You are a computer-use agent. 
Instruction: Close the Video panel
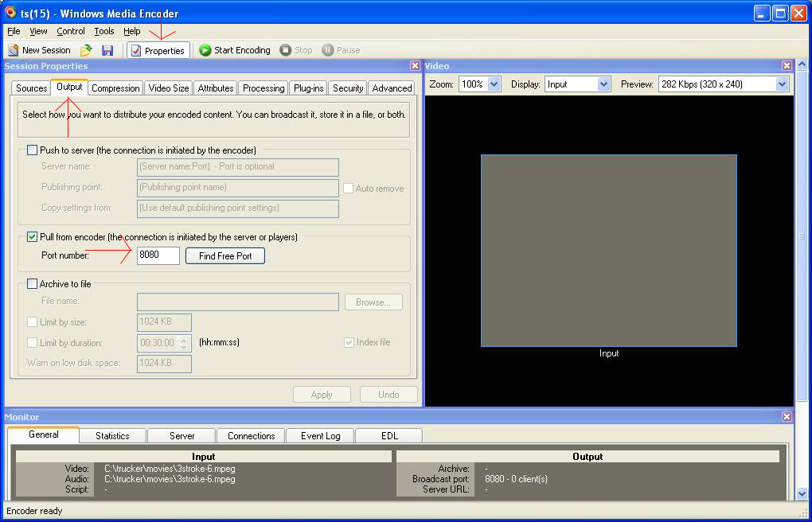(787, 66)
